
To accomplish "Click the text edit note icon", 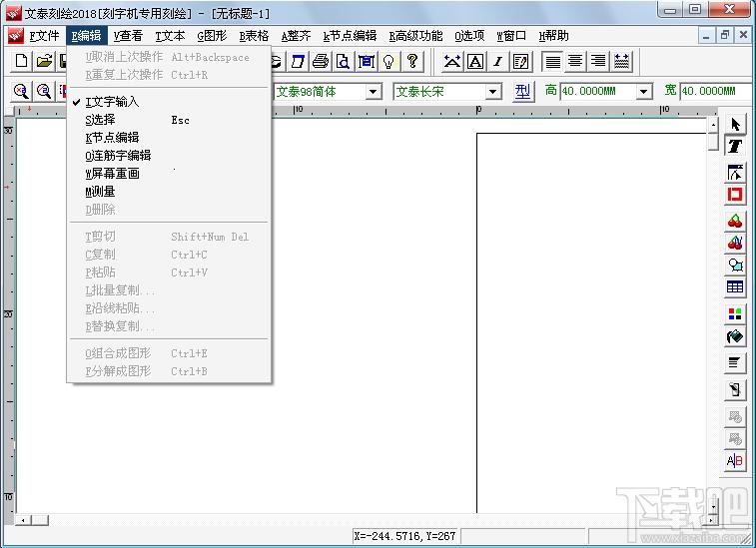I will (x=521, y=61).
